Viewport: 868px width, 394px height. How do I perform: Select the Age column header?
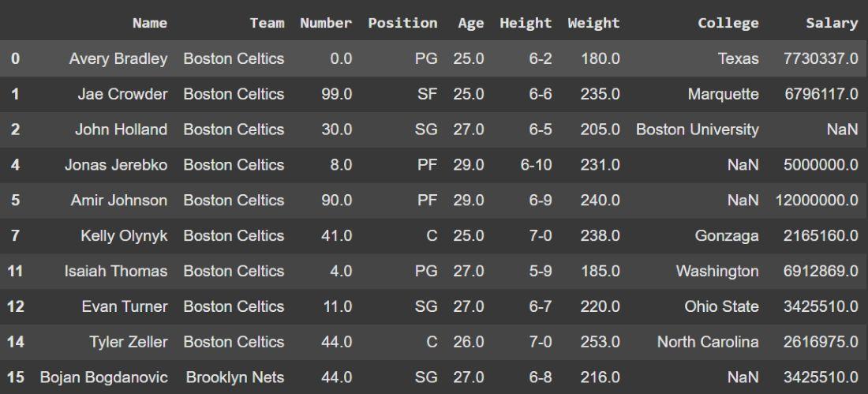tap(471, 23)
